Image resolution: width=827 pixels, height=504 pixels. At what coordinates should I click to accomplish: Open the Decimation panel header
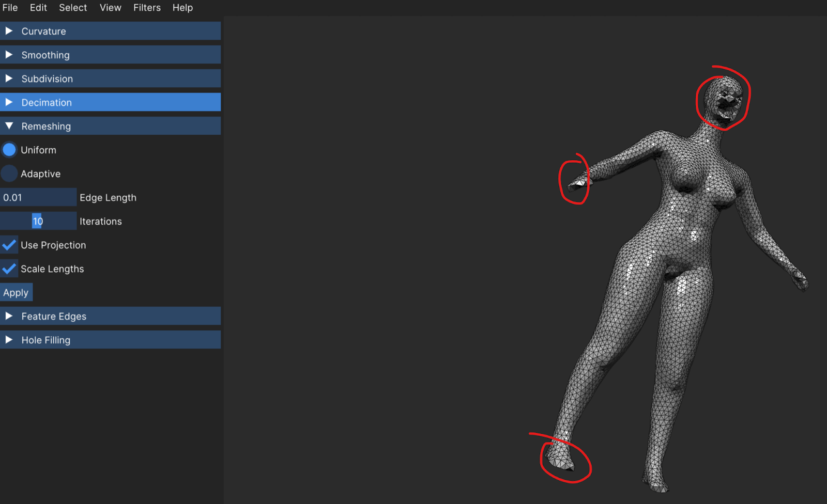click(x=47, y=103)
